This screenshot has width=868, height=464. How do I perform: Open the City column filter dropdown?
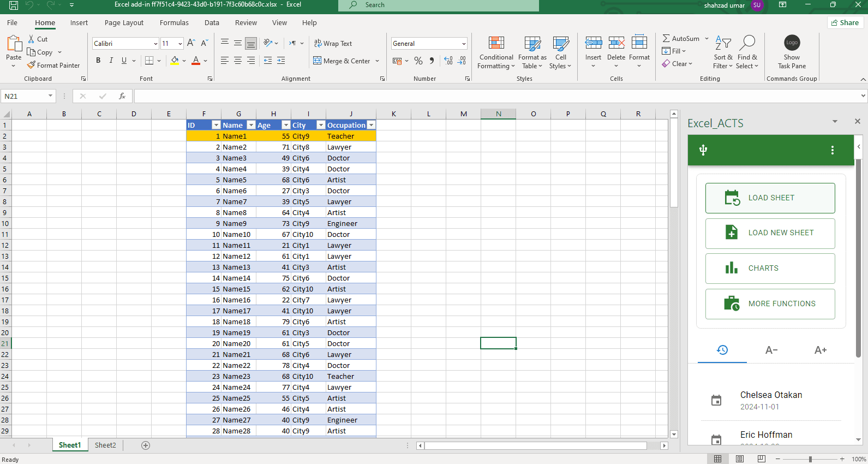tap(321, 125)
